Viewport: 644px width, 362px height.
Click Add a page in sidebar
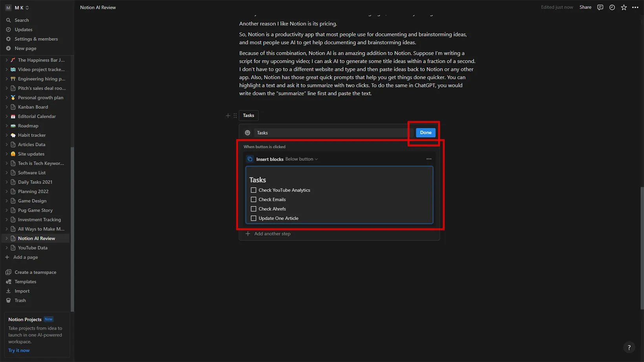(26, 257)
